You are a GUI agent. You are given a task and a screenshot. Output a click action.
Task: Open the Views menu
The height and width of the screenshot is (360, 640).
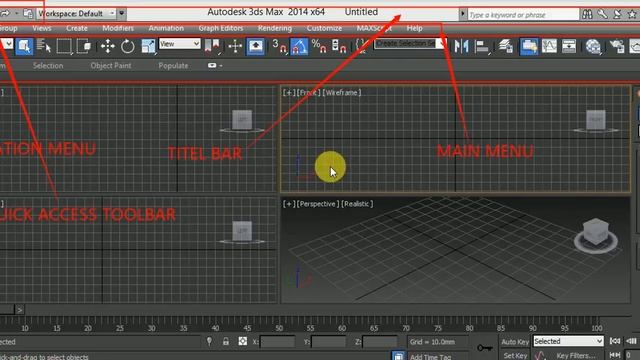[42, 28]
